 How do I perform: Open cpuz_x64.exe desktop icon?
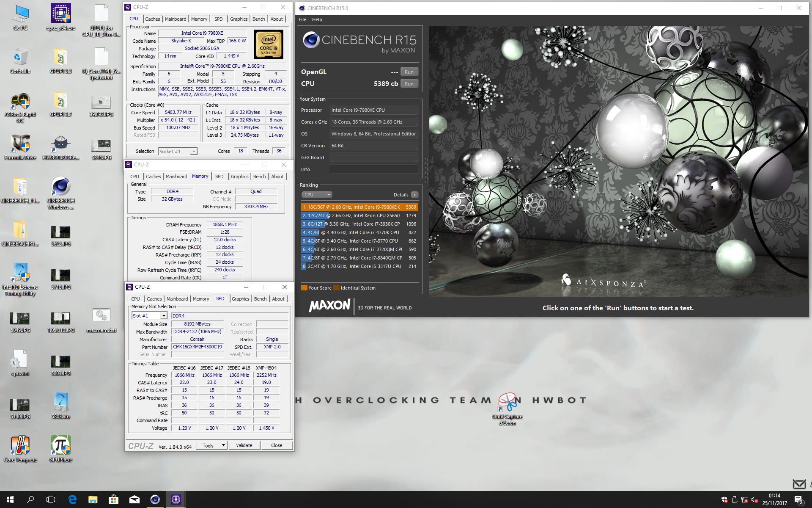(x=61, y=17)
